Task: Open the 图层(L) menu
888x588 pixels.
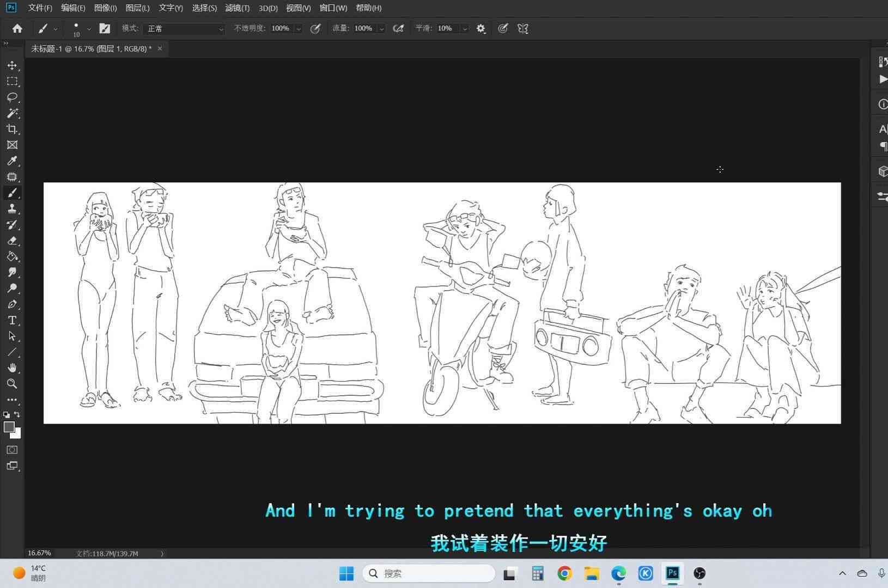Action: tap(137, 8)
